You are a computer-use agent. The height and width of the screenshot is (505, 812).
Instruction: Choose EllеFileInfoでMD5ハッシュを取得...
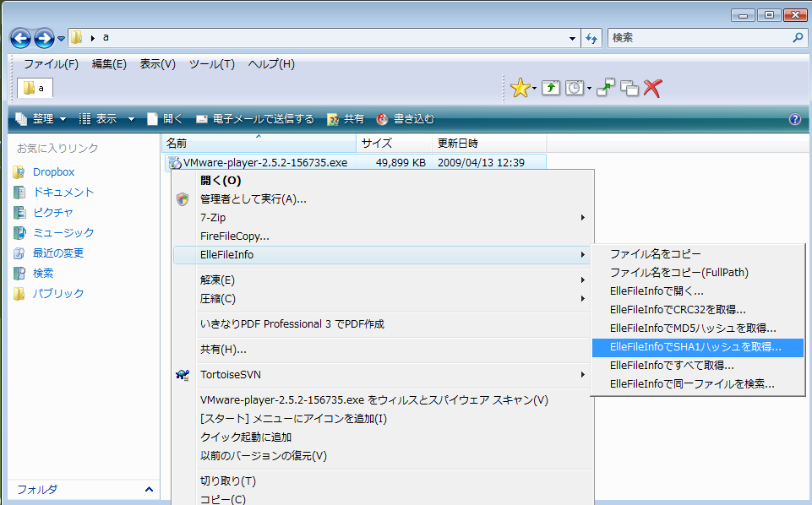click(698, 328)
